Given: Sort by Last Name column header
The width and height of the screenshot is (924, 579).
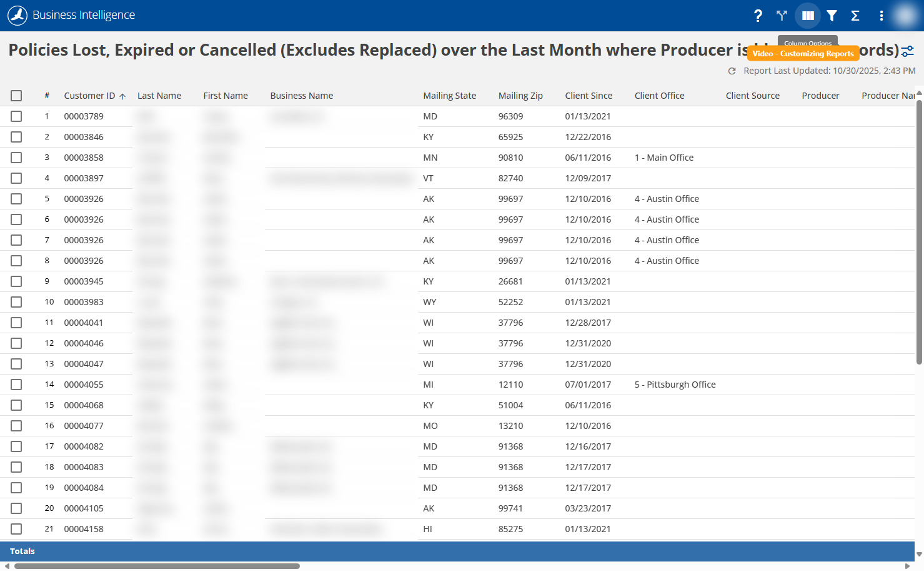Looking at the screenshot, I should tap(159, 96).
